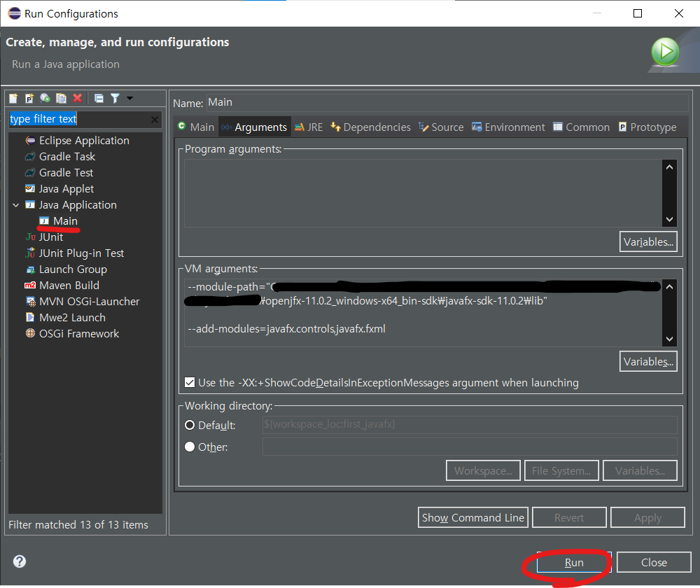Open the Dependencies tab
The height and width of the screenshot is (588, 700).
370,127
